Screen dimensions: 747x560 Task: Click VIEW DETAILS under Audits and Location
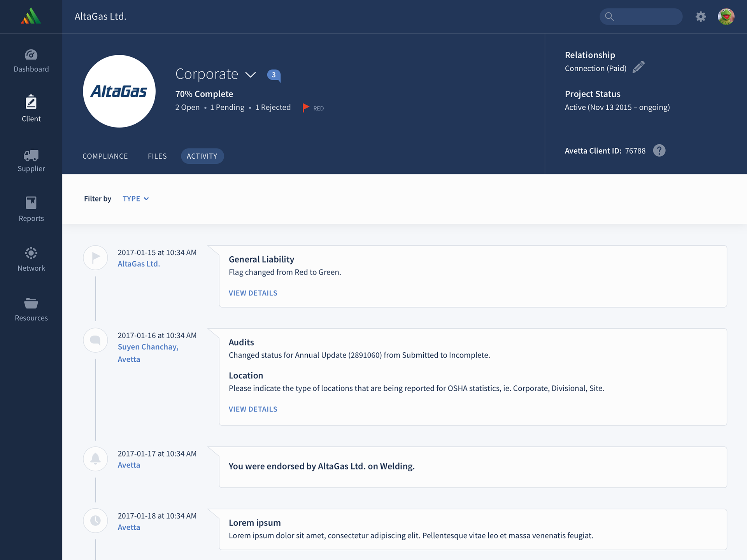(x=253, y=409)
